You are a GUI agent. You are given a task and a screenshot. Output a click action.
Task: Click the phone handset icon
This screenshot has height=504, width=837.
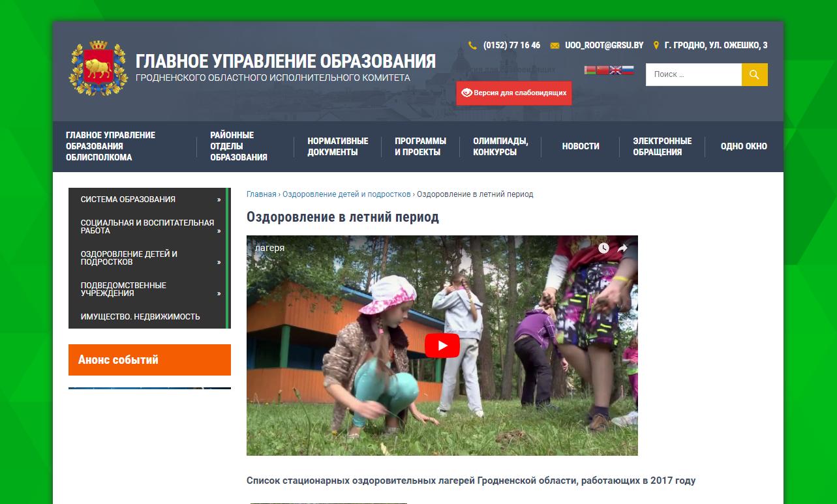click(x=473, y=46)
